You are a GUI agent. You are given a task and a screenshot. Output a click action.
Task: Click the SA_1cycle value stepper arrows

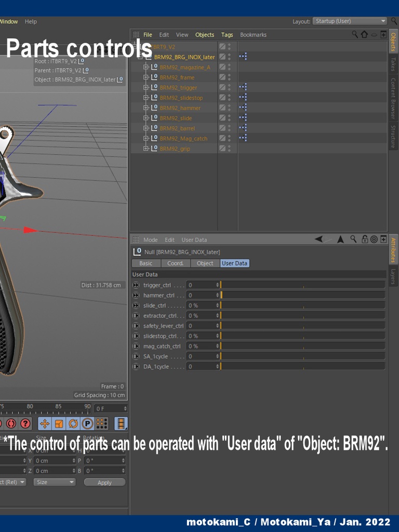[218, 356]
